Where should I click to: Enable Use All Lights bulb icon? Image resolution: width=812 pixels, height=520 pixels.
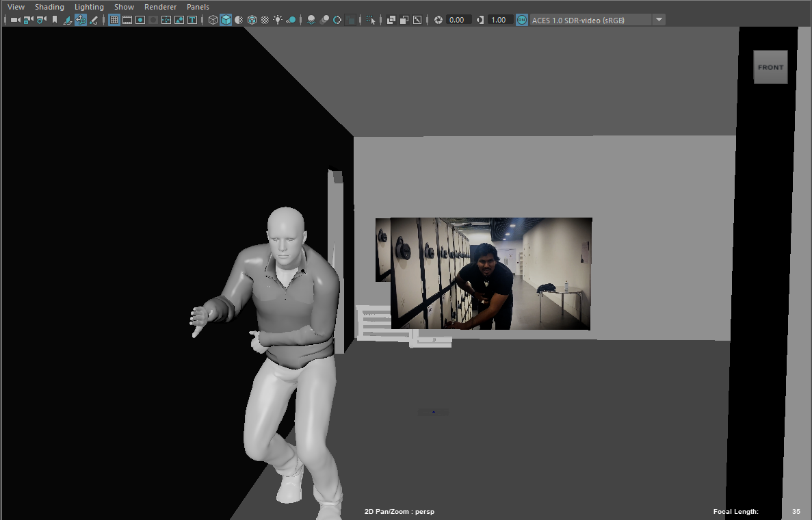(x=278, y=20)
